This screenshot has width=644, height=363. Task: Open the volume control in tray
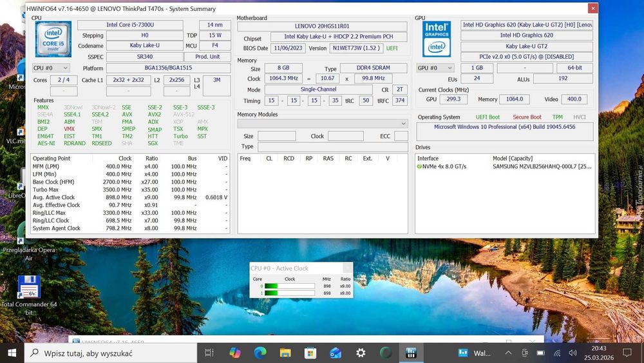573,353
